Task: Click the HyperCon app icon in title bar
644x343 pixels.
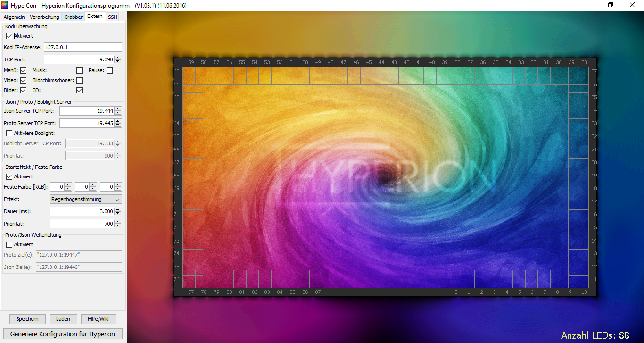Action: [x=5, y=5]
